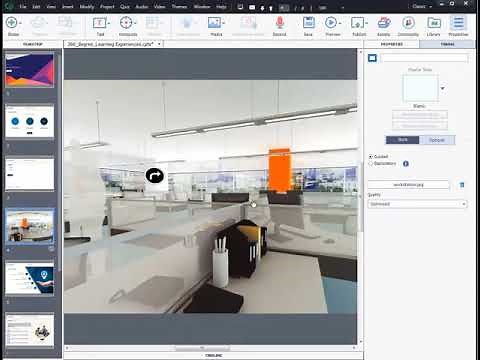Click the Record microphone icon
The height and width of the screenshot is (360, 480).
pyautogui.click(x=280, y=23)
